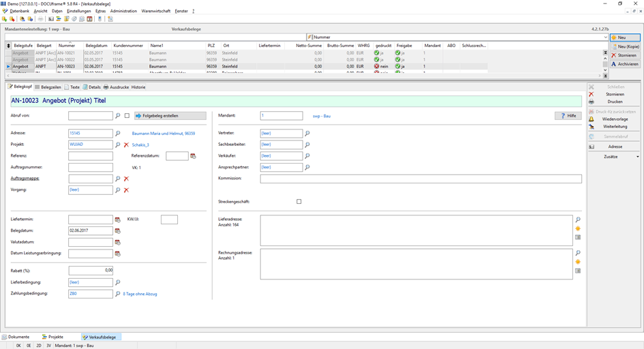Sort the table by the Belegdatum column header
644x349 pixels.
click(x=97, y=46)
